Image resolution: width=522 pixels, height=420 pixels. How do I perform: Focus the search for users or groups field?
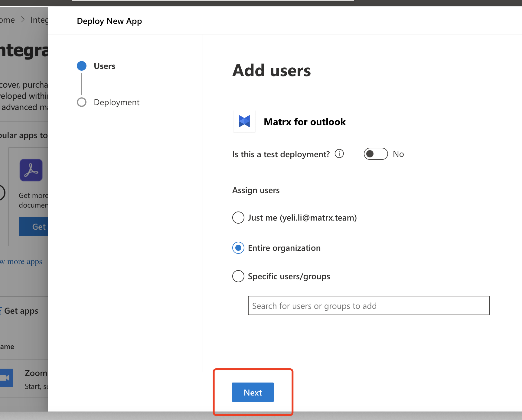(x=369, y=305)
